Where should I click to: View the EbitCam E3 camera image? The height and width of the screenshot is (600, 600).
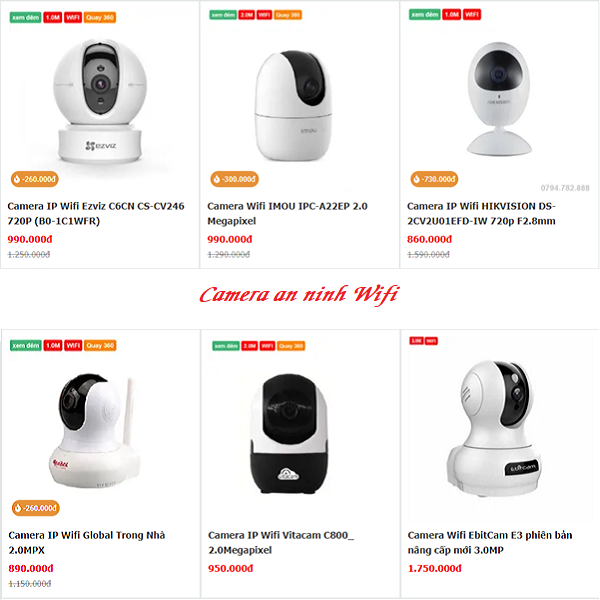coord(494,428)
